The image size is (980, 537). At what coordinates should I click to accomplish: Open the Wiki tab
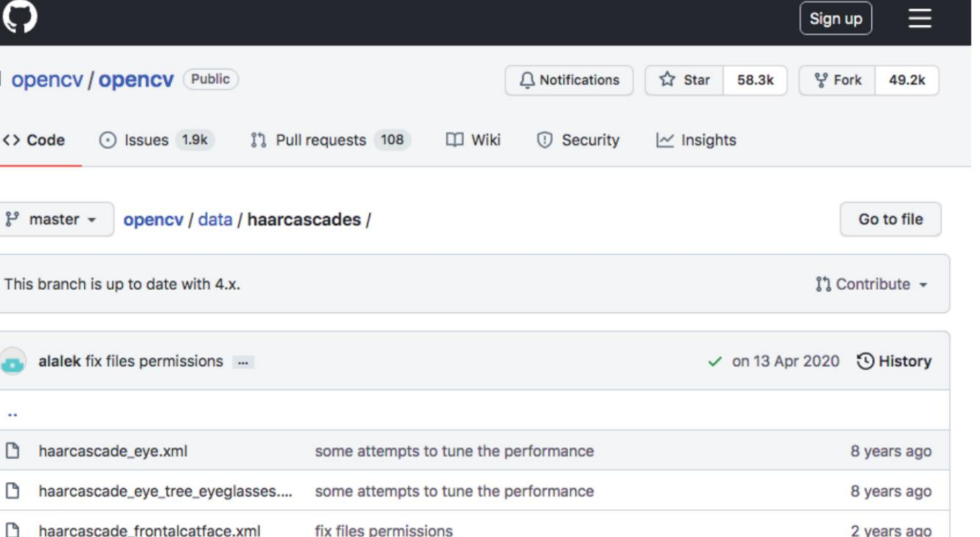[473, 140]
